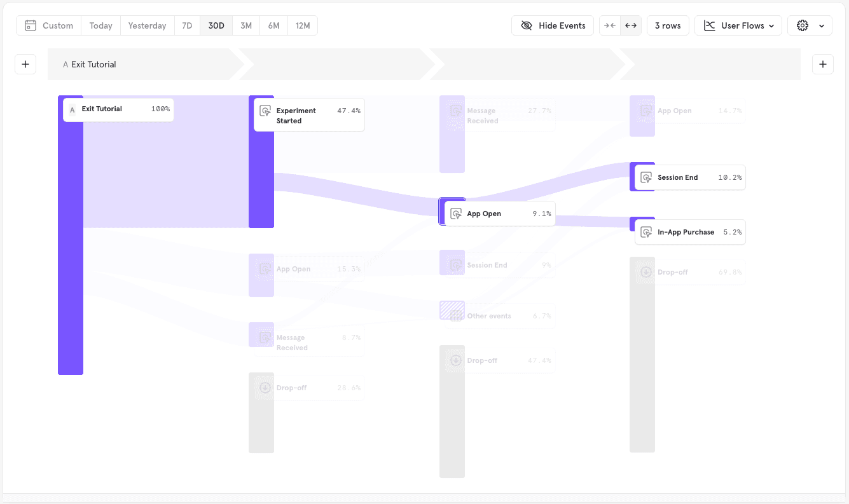Toggle Hide Events visibility
Viewport: 849px width, 504px height.
coord(552,25)
